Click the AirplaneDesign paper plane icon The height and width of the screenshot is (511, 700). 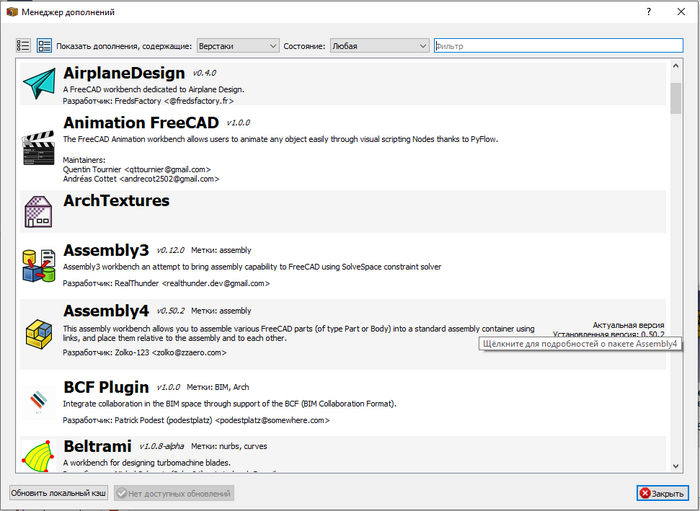coord(39,84)
